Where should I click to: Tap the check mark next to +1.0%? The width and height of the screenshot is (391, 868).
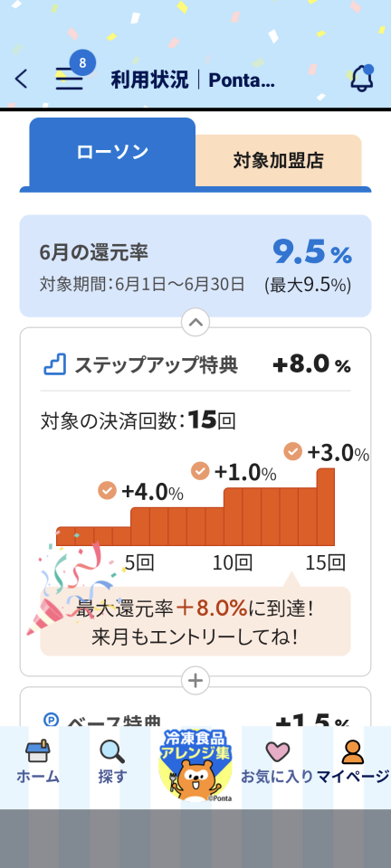[x=201, y=471]
